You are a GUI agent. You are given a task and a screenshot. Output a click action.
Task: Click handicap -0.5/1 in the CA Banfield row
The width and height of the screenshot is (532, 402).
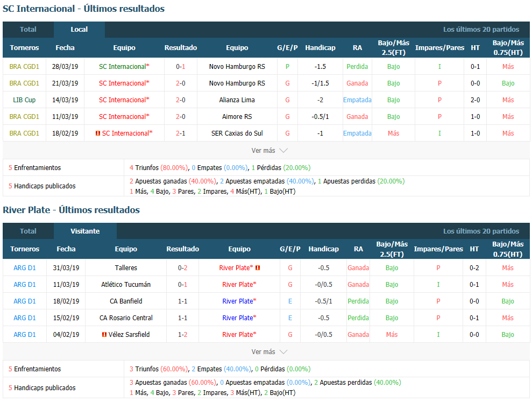click(x=324, y=301)
